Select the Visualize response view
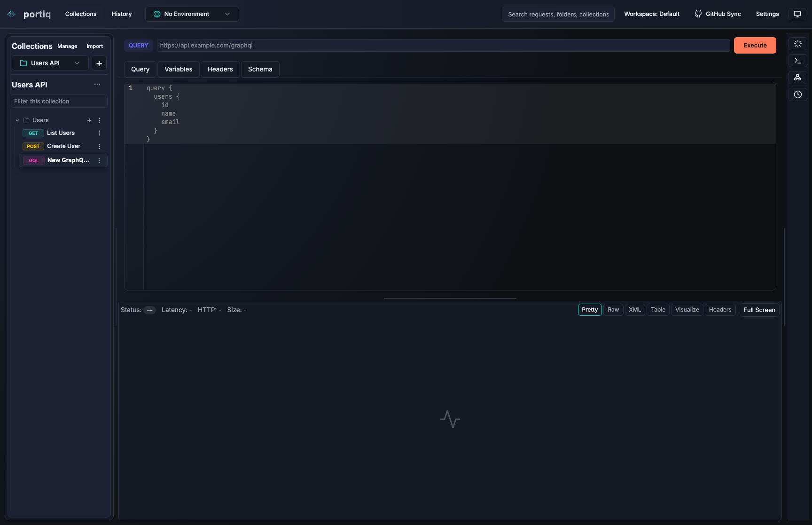This screenshot has height=525, width=812. (687, 310)
